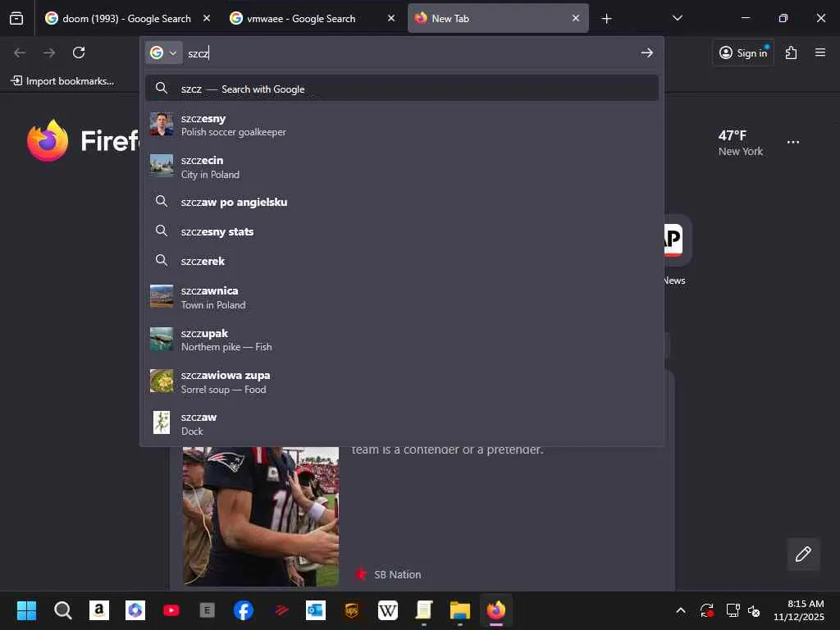
Task: Launch YouTube from the taskbar
Action: (171, 610)
